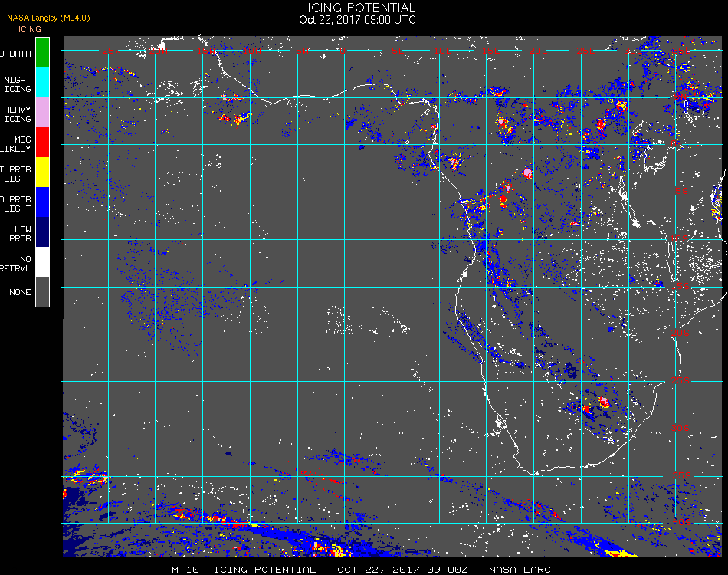Click the NASA Langley (M04.0) label
728x575 pixels.
48,18
